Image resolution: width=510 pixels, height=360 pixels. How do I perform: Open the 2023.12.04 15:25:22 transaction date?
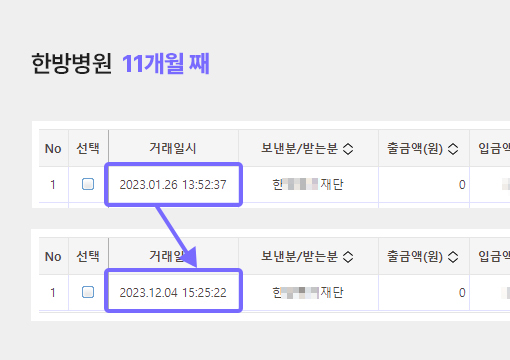173,292
